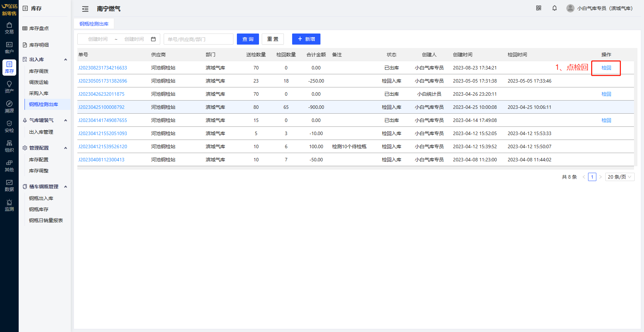Image resolution: width=644 pixels, height=332 pixels.
Task: Open order J202304121539526120 link
Action: (103, 146)
